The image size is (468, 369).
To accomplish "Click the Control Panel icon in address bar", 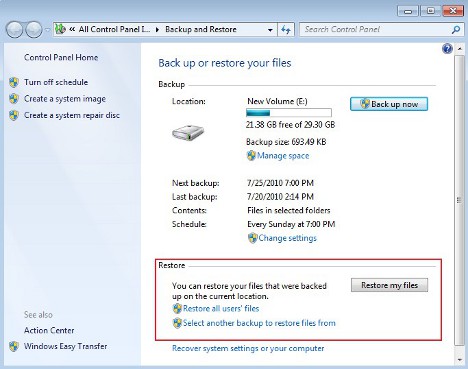I will [x=60, y=29].
